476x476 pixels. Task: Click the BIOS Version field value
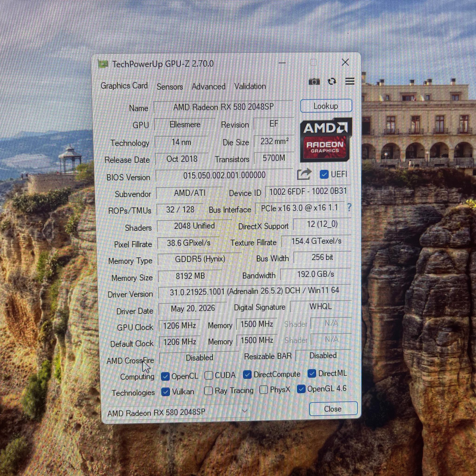point(224,175)
